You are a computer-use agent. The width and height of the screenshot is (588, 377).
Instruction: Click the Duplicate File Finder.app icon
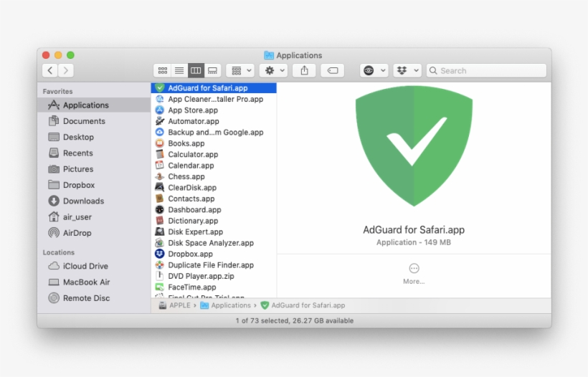[160, 265]
